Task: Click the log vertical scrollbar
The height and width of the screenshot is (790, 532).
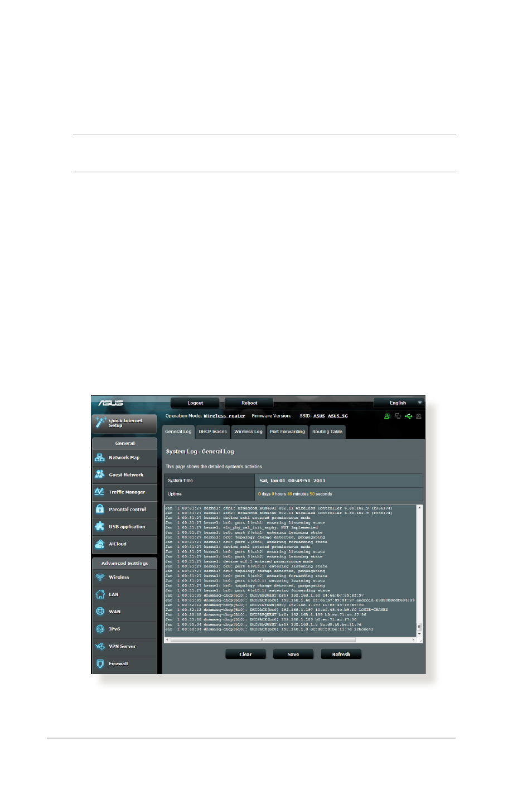Action: [419, 570]
